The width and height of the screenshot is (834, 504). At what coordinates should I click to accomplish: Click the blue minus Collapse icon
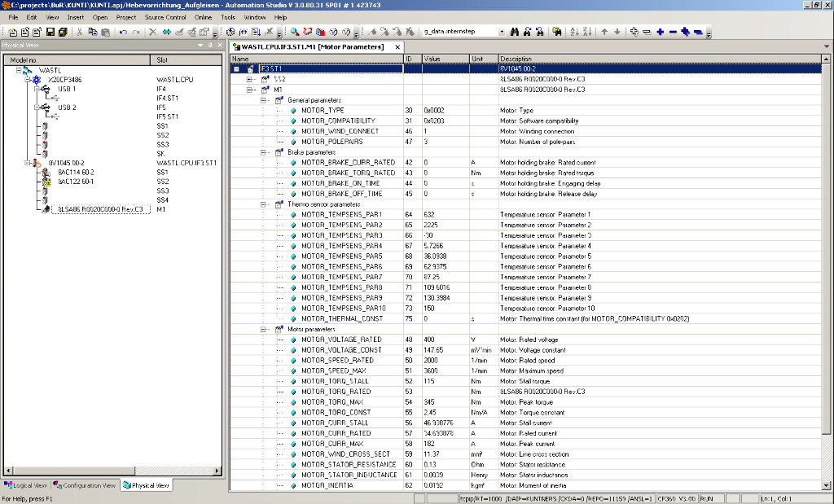(673, 32)
